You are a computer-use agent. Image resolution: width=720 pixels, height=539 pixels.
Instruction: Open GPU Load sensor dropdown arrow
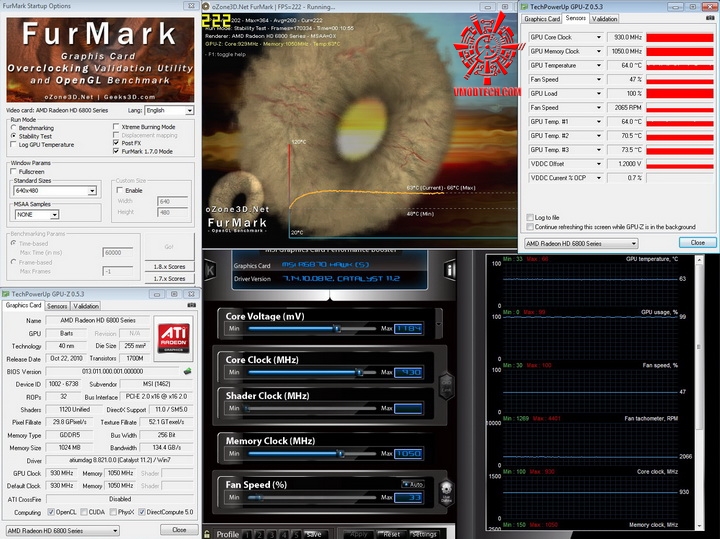[x=599, y=94]
